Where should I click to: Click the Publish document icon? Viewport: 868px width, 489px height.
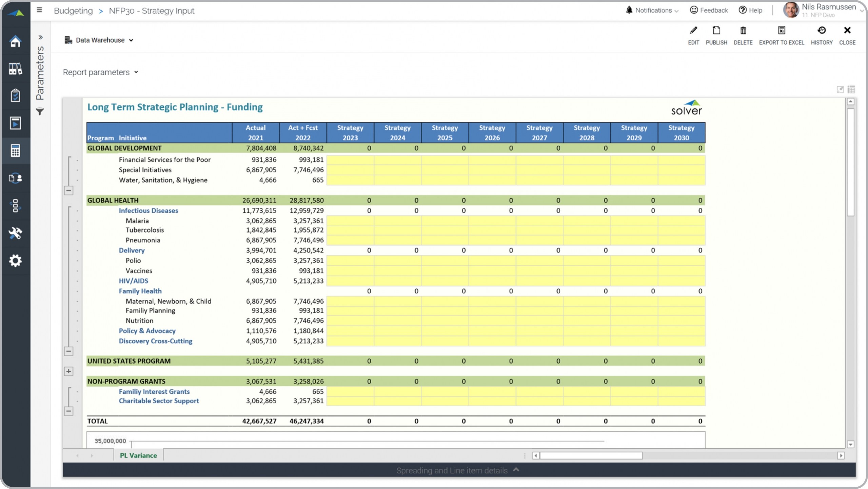716,31
